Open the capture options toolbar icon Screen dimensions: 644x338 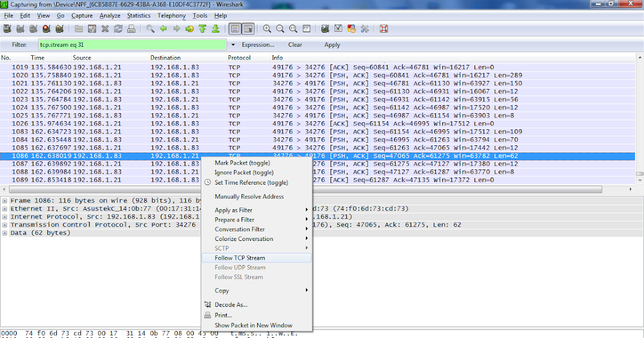coord(20,29)
